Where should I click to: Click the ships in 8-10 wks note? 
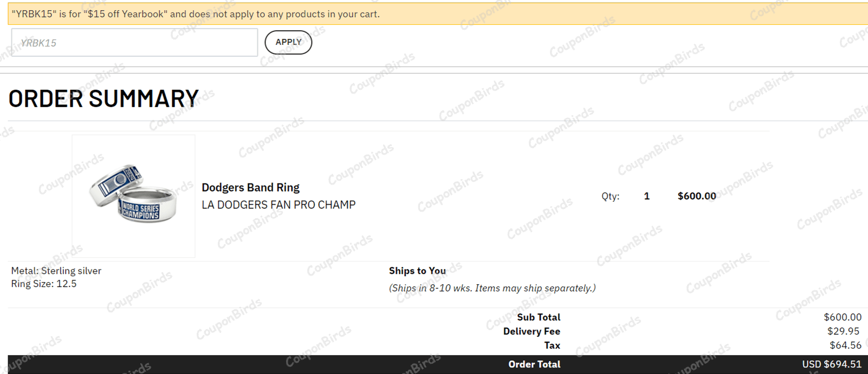[492, 288]
